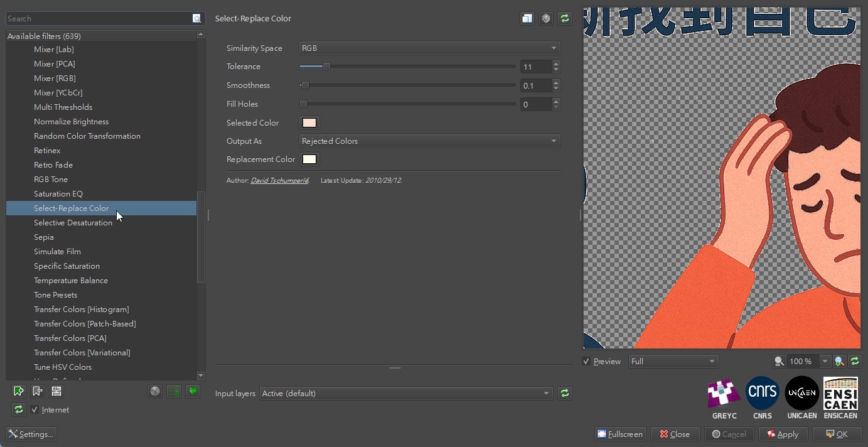Click the add fave bookmark icon
The height and width of the screenshot is (447, 868).
(18, 391)
